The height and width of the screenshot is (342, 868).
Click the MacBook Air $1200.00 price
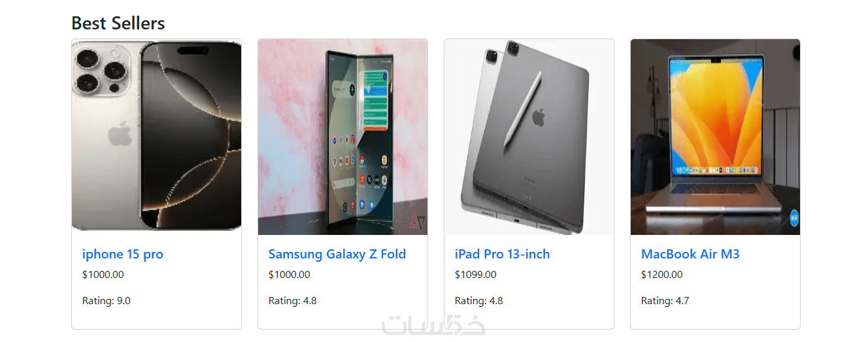pyautogui.click(x=662, y=275)
